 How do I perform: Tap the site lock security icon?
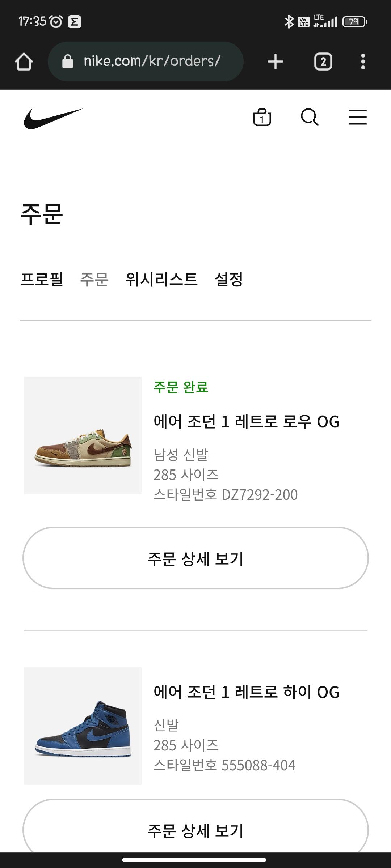pos(68,61)
